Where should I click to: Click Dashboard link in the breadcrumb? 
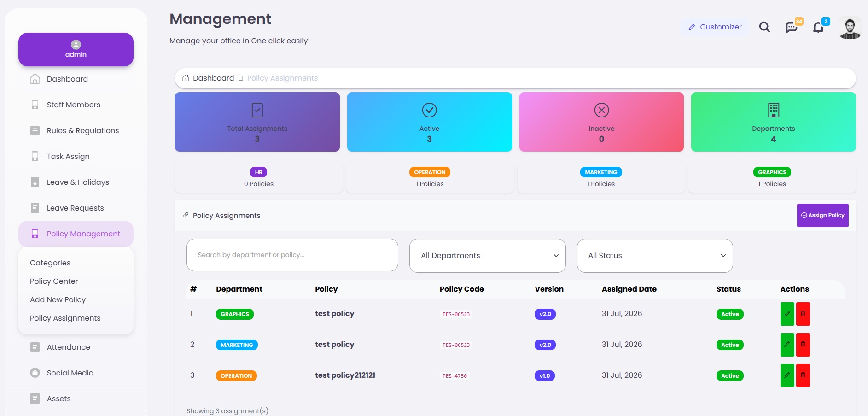click(x=214, y=78)
